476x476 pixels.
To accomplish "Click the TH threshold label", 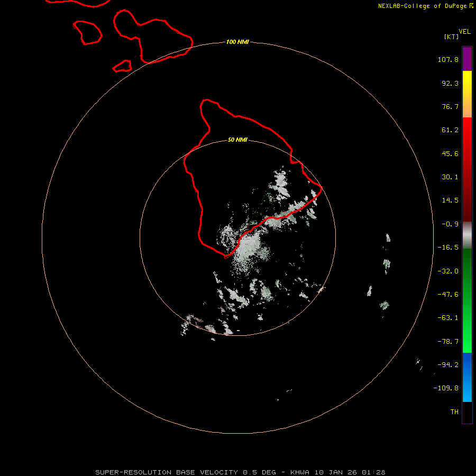I will click(x=454, y=412).
